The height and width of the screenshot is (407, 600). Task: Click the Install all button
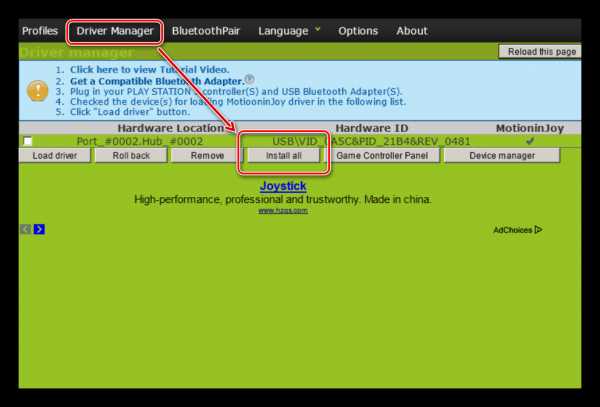pyautogui.click(x=284, y=156)
